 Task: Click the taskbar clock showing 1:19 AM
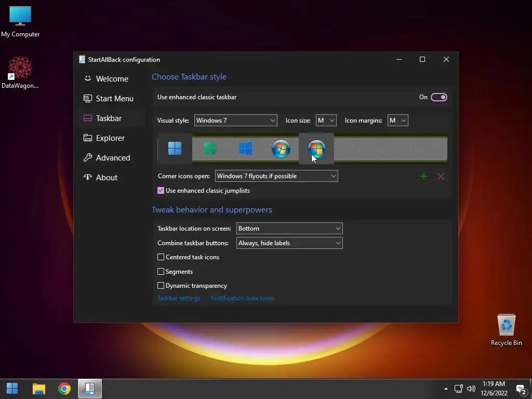coord(494,389)
